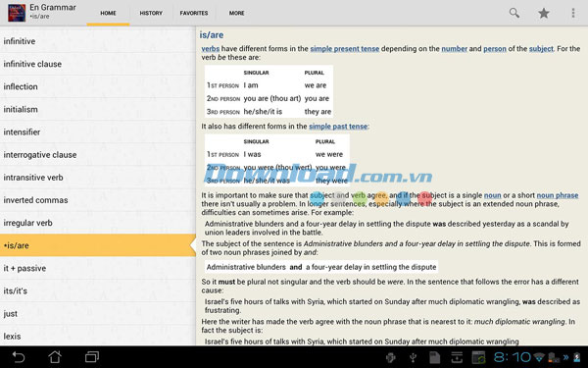Tap 'we are' in present tense table
This screenshot has height=368, width=588.
(316, 85)
